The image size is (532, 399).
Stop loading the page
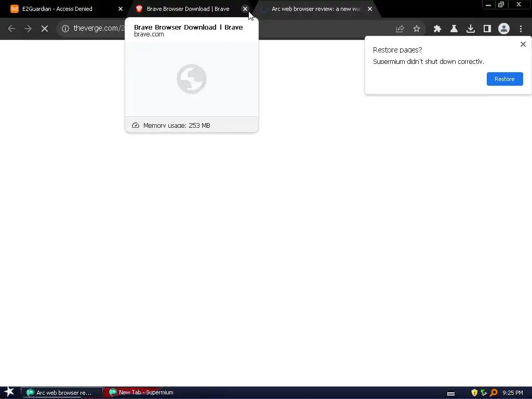click(x=45, y=29)
